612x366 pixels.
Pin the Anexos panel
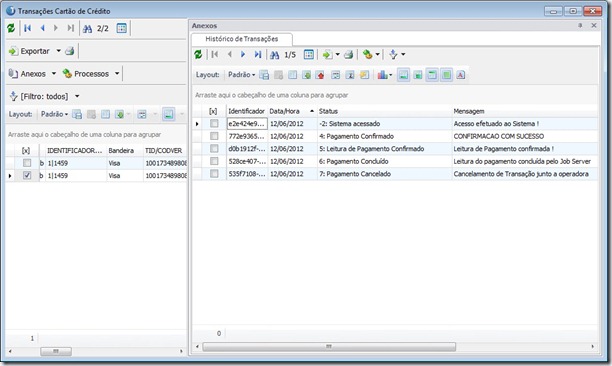(x=580, y=25)
